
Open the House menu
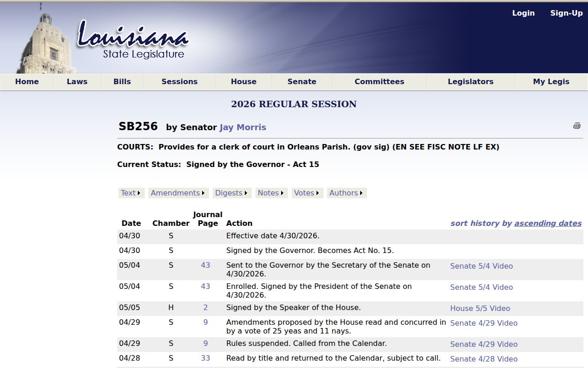pyautogui.click(x=244, y=82)
